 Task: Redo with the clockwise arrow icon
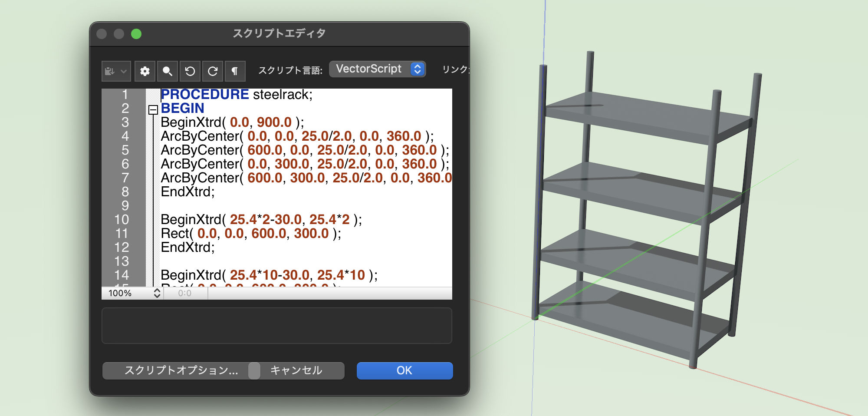click(213, 71)
